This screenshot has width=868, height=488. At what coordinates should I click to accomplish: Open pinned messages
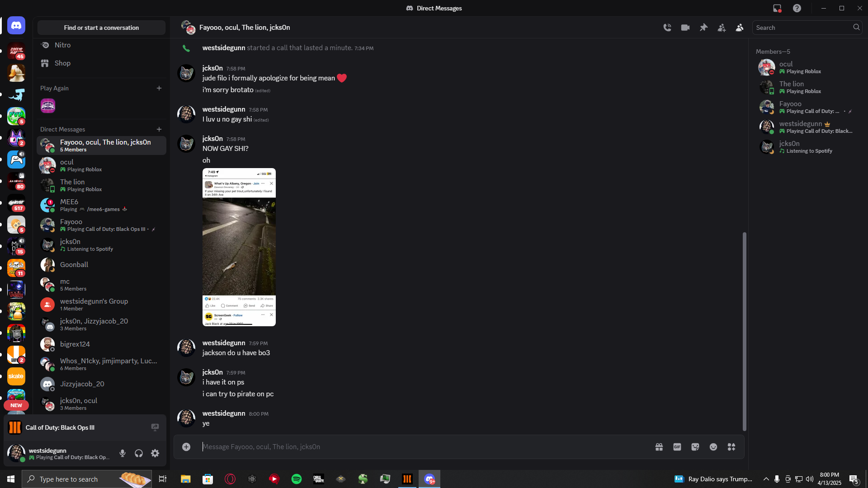703,28
